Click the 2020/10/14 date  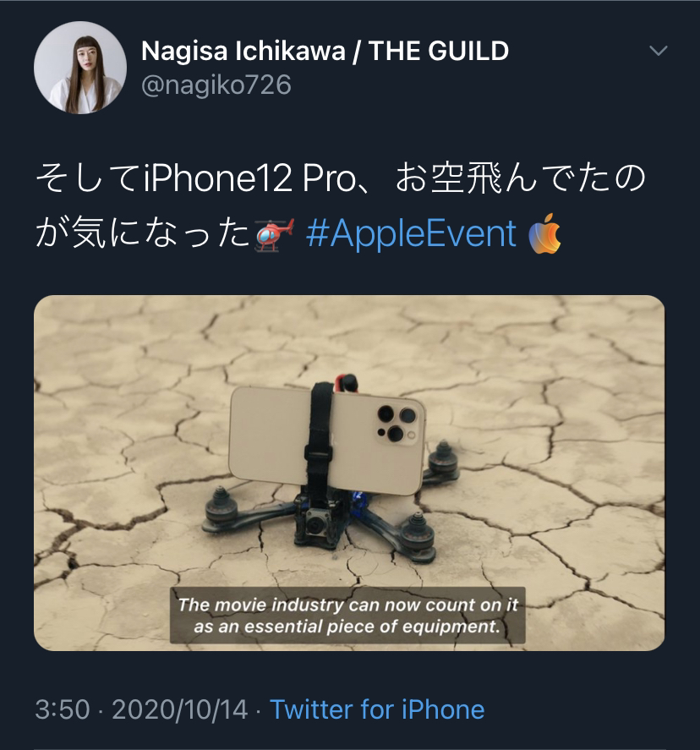point(180,709)
